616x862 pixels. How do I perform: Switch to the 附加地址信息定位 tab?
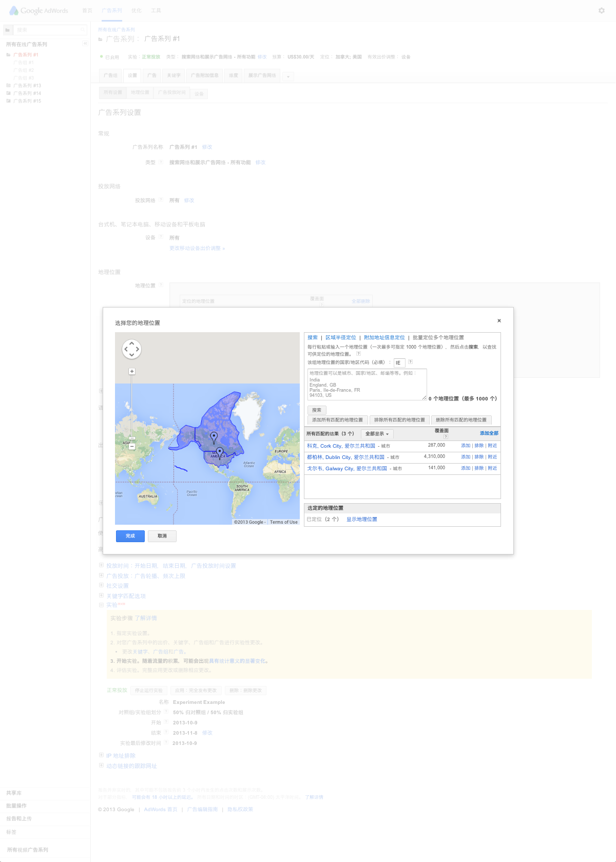(x=384, y=338)
